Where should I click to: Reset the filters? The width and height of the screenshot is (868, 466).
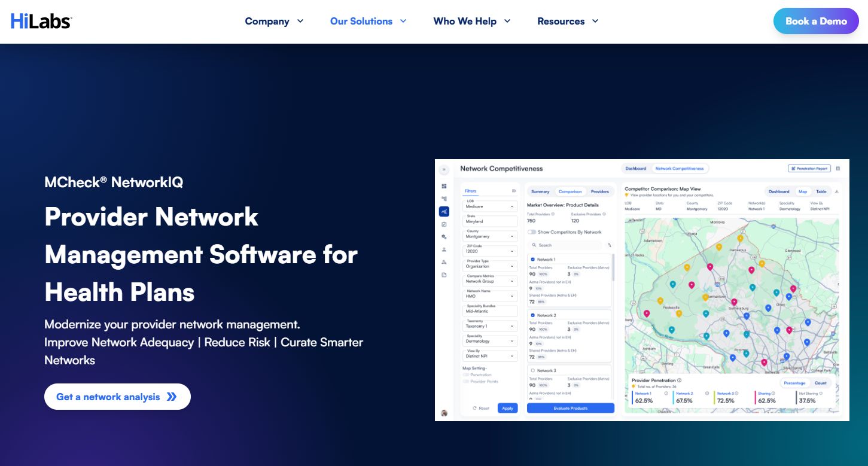[481, 408]
